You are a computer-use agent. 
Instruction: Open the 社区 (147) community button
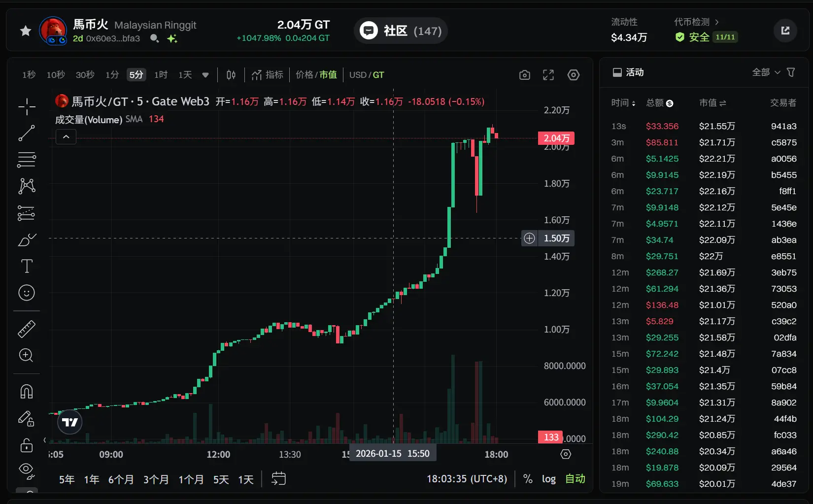click(401, 31)
